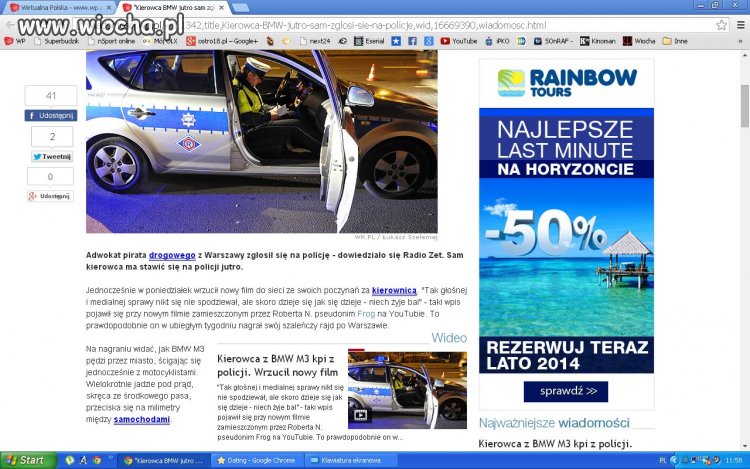Open the Windows Start menu
The image size is (750, 469).
point(28,460)
